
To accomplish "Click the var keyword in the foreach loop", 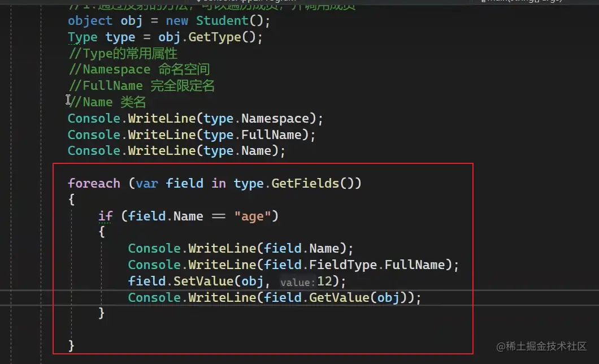I will click(147, 183).
